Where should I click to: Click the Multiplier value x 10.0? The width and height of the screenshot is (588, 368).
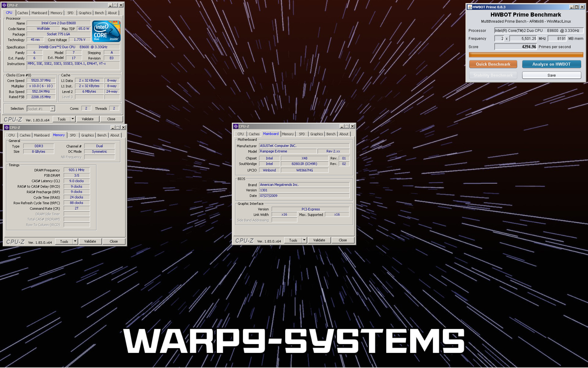pos(41,86)
